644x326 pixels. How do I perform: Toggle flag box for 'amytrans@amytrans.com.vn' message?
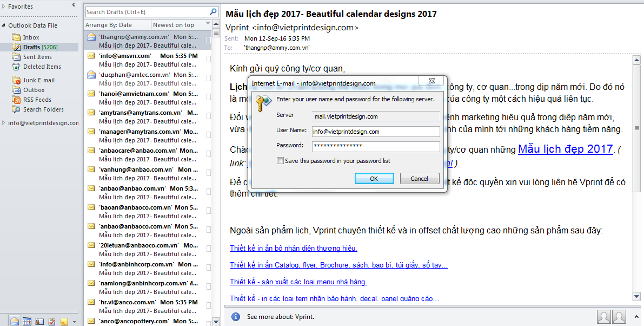[209, 116]
